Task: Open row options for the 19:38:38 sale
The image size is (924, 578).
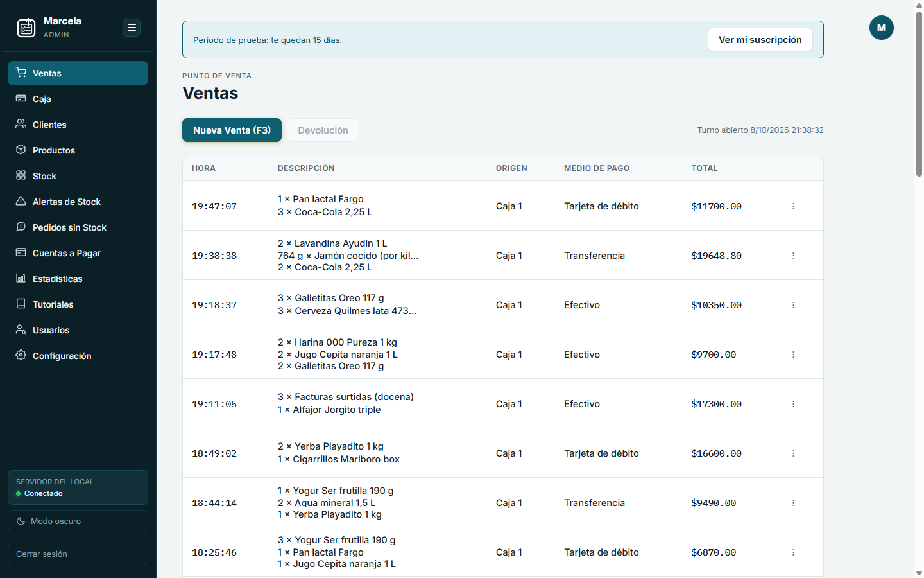Action: [793, 256]
